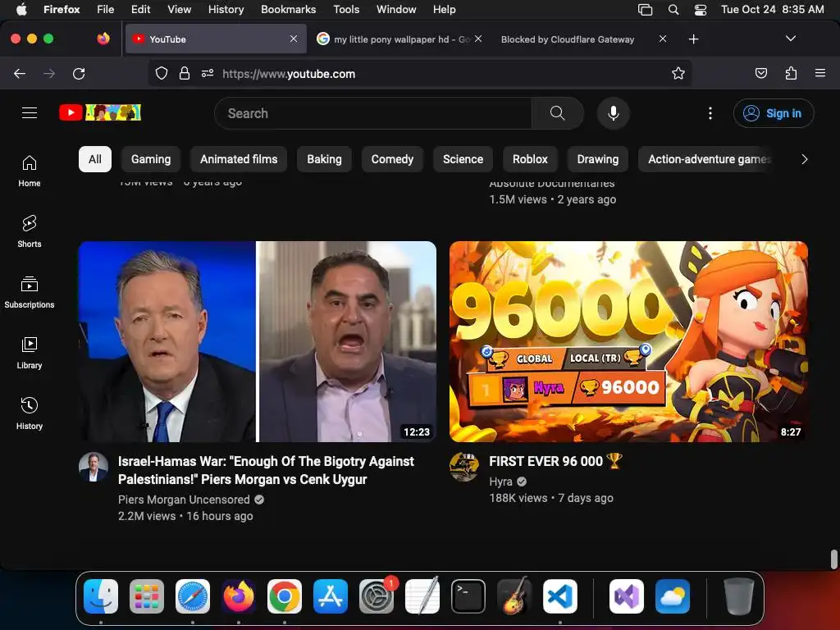Viewport: 840px width, 630px height.
Task: Filter by Science chip
Action: (x=463, y=159)
